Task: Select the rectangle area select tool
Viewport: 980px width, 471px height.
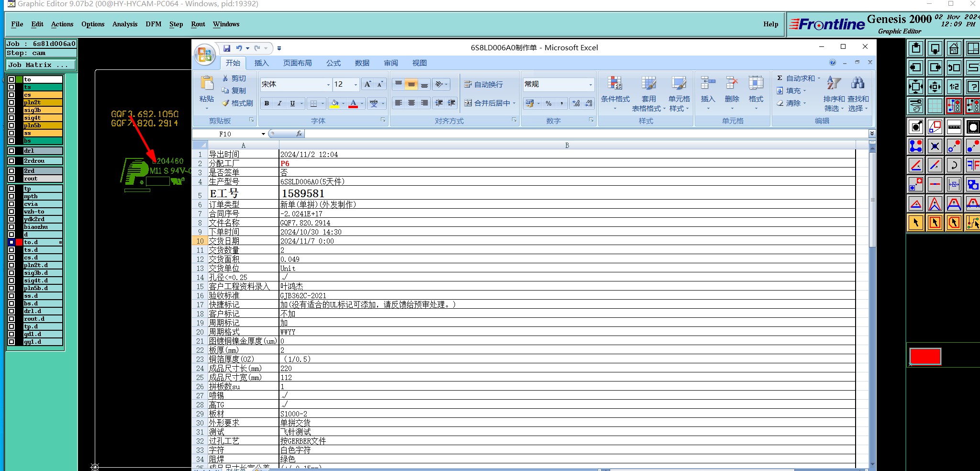Action: [935, 223]
